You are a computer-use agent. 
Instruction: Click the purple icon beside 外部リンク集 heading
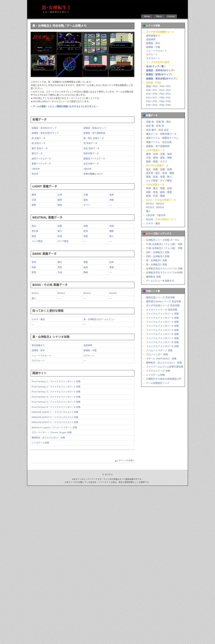pos(144,291)
